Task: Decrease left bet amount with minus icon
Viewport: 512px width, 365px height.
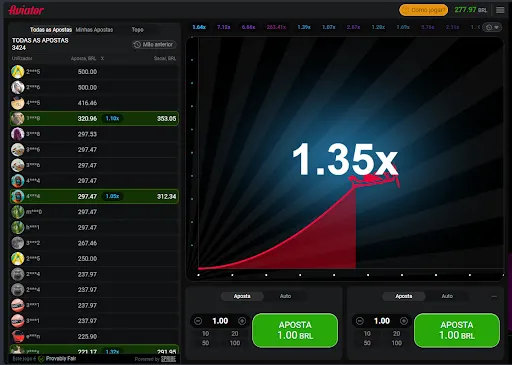Action: click(x=198, y=321)
